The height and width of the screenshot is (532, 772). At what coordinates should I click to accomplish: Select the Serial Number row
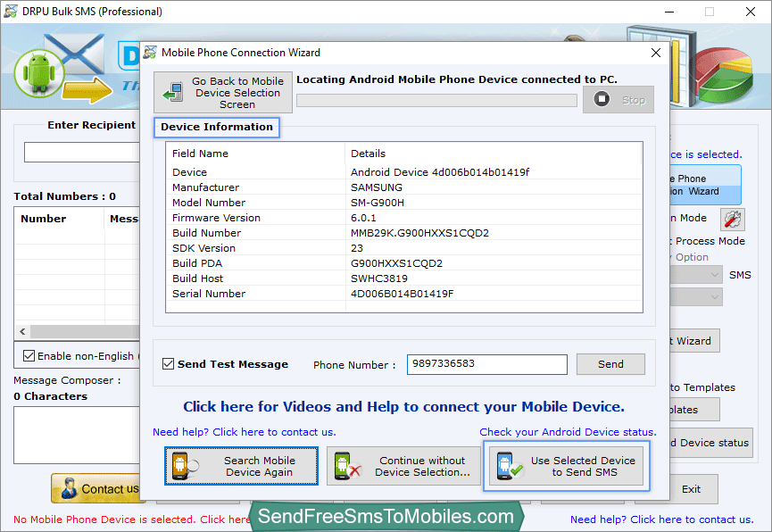point(403,294)
